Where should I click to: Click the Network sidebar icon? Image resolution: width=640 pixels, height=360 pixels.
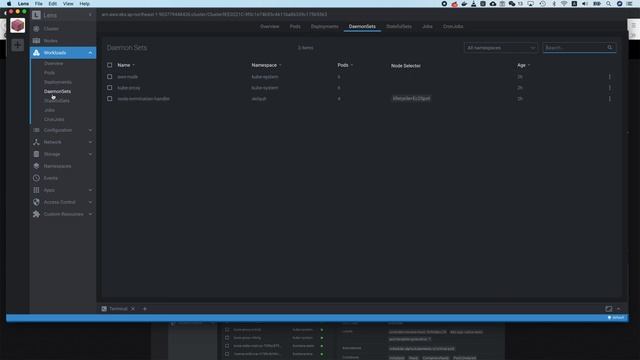click(x=36, y=142)
